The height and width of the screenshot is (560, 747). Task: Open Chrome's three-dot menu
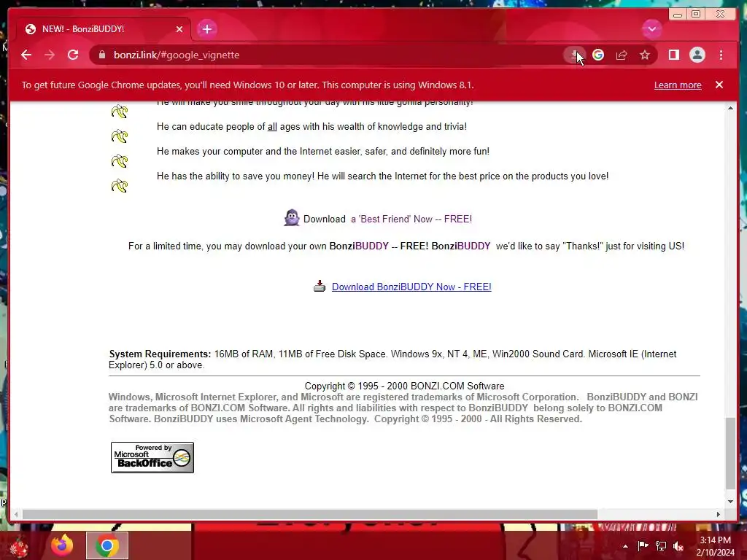pos(721,55)
